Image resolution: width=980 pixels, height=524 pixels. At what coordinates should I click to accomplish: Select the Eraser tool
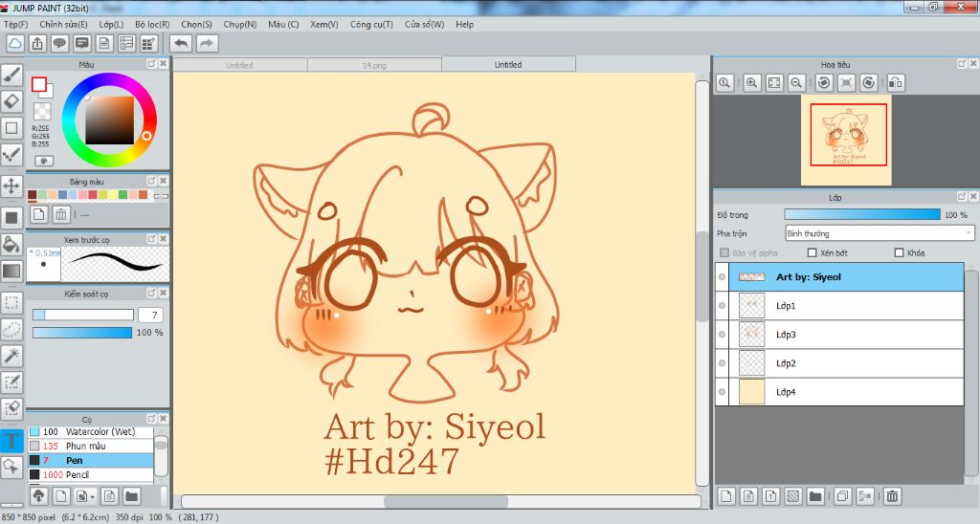[x=11, y=101]
